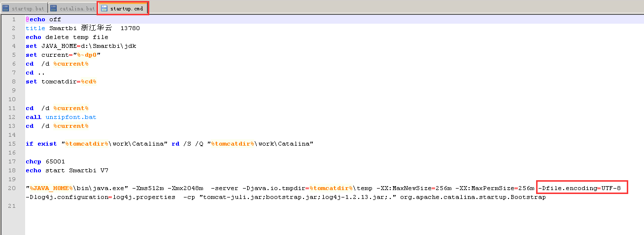The height and width of the screenshot is (235, 644).
Task: Select the startup.cmd tab
Action: (x=122, y=8)
